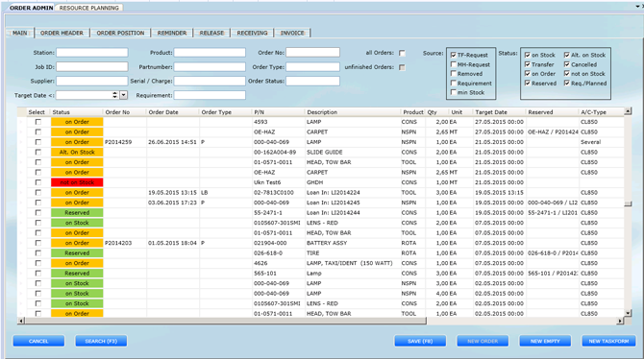This screenshot has height=359, width=644.
Task: Sort by the Order Date column header
Action: point(172,112)
